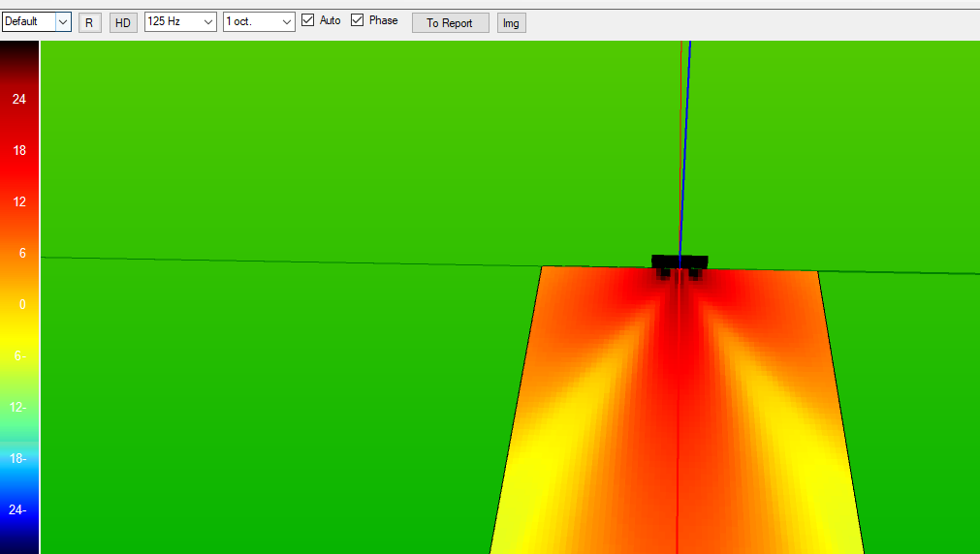Toggle the HD button
The height and width of the screenshot is (554, 980).
point(123,23)
